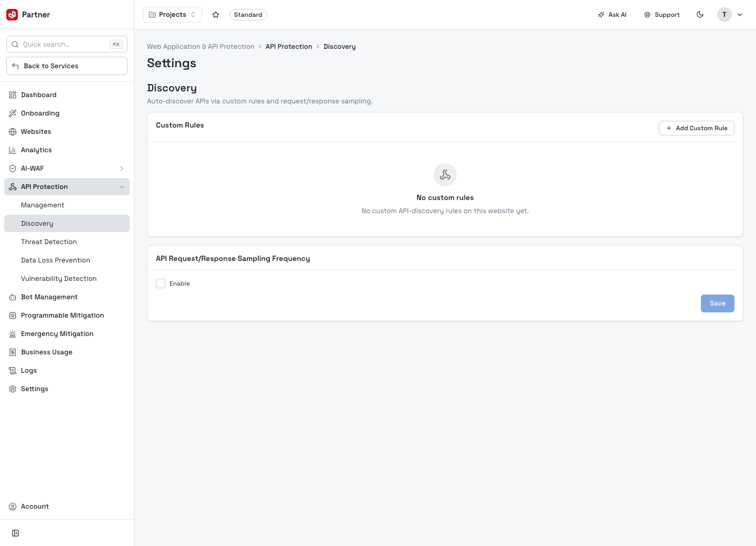This screenshot has height=546, width=756.
Task: Open Data Loss Prevention subitem
Action: (67, 260)
